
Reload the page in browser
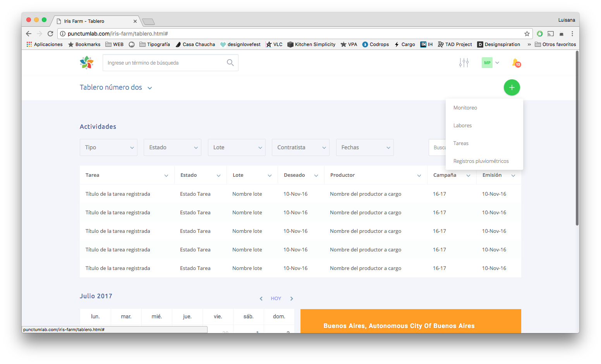click(x=50, y=34)
